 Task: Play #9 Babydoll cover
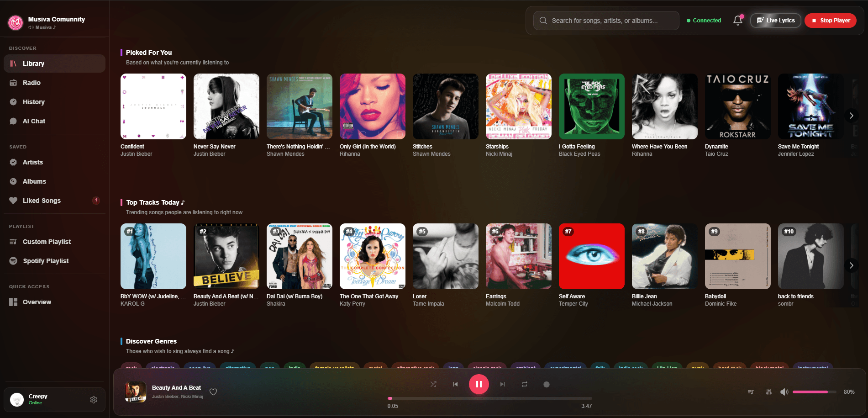[x=738, y=256]
